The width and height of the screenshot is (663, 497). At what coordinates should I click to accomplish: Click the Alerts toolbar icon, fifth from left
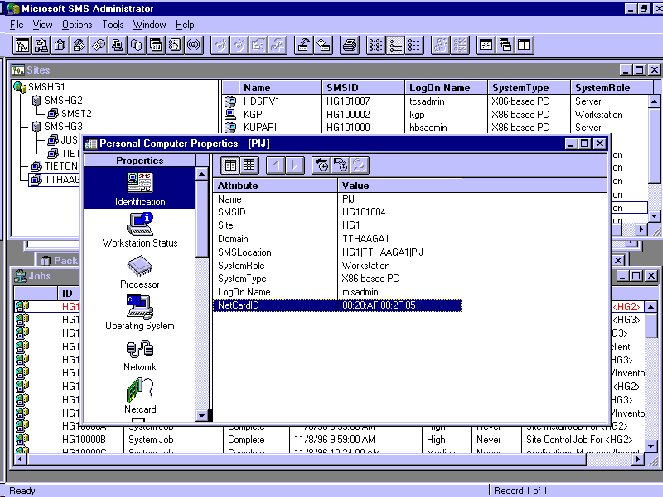pos(98,45)
